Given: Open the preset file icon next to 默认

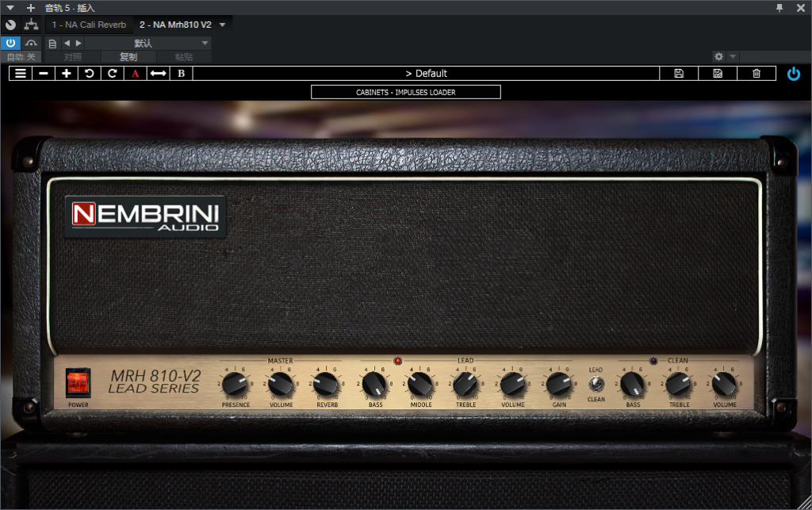Looking at the screenshot, I should pos(52,44).
